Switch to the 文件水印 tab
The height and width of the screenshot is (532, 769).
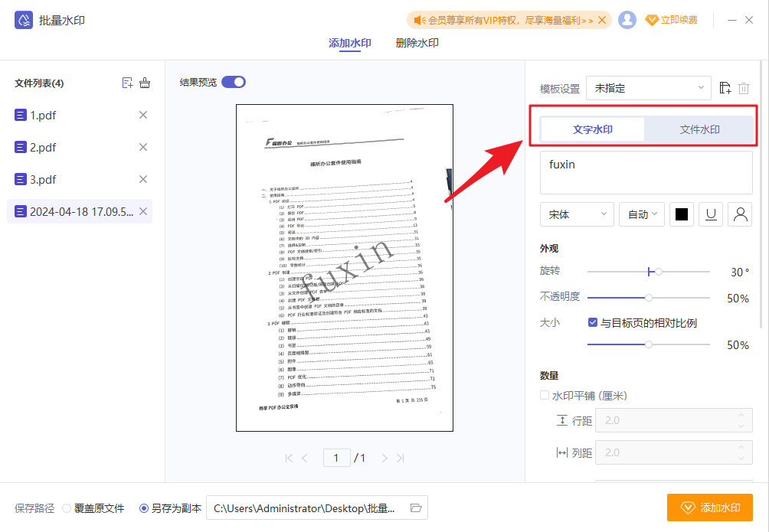point(699,129)
